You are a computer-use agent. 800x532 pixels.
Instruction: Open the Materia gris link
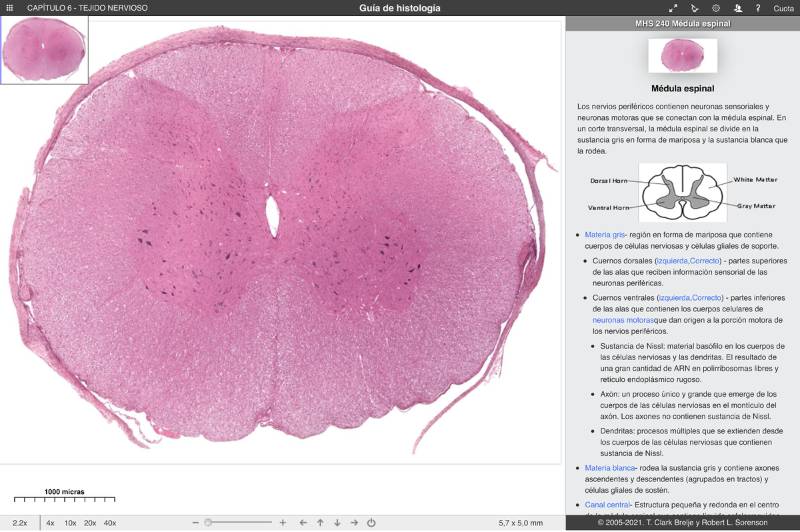tap(605, 235)
